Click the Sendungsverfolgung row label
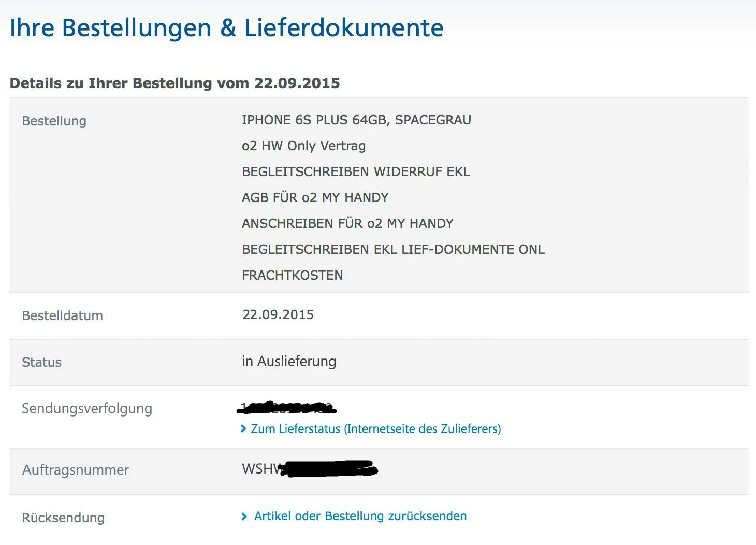 (x=87, y=409)
